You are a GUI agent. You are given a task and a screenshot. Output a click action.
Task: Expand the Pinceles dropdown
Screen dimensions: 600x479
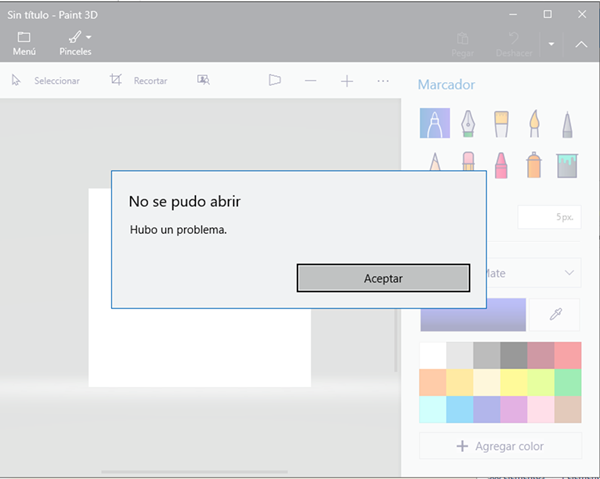pyautogui.click(x=76, y=42)
